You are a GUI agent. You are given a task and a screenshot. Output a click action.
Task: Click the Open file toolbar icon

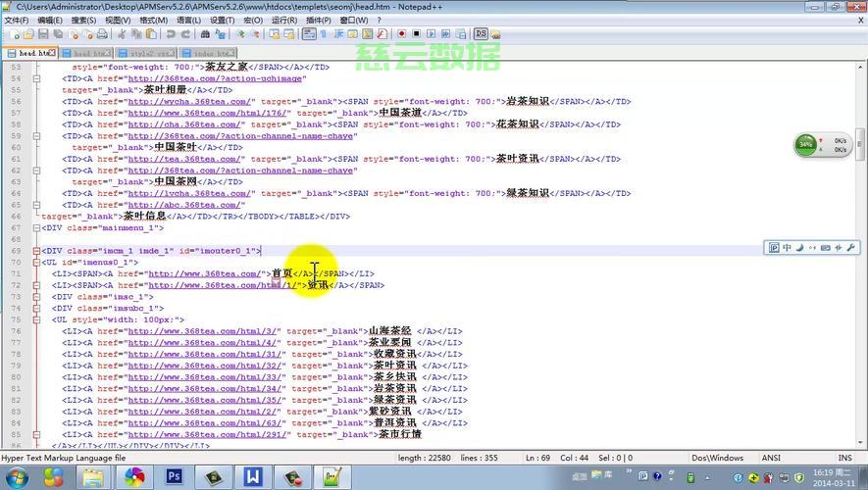click(x=28, y=34)
